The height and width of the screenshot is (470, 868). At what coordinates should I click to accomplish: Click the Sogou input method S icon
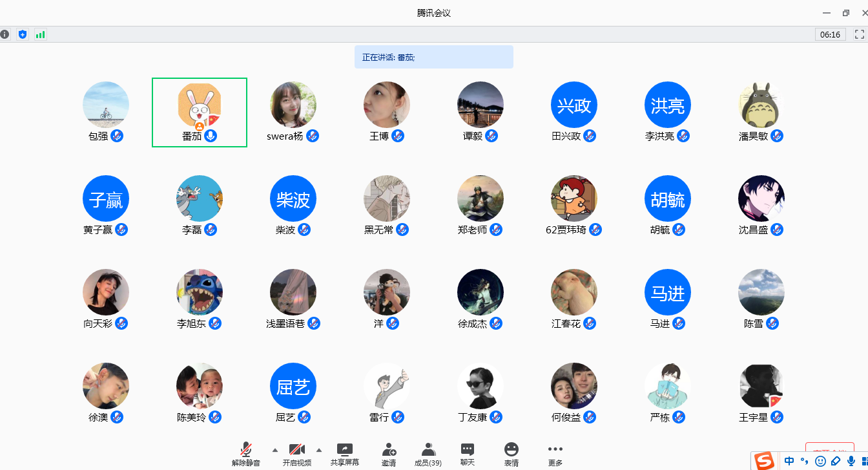(x=765, y=461)
